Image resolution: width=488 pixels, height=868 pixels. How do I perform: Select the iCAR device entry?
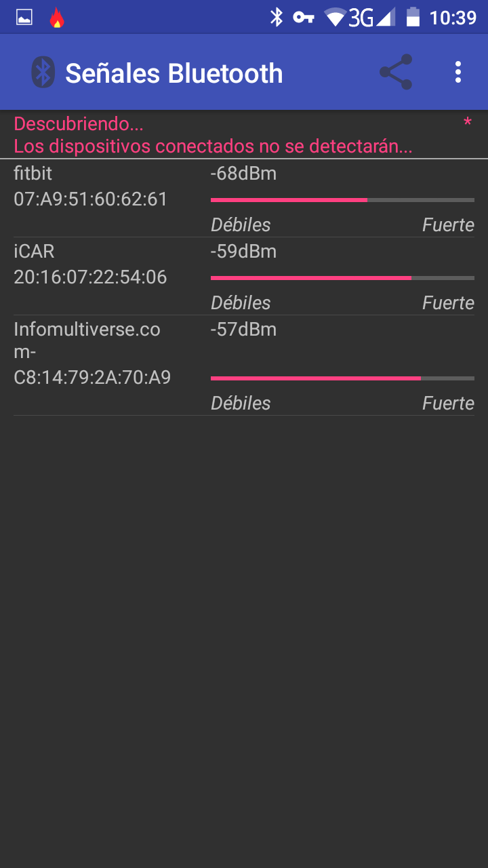coord(244,276)
